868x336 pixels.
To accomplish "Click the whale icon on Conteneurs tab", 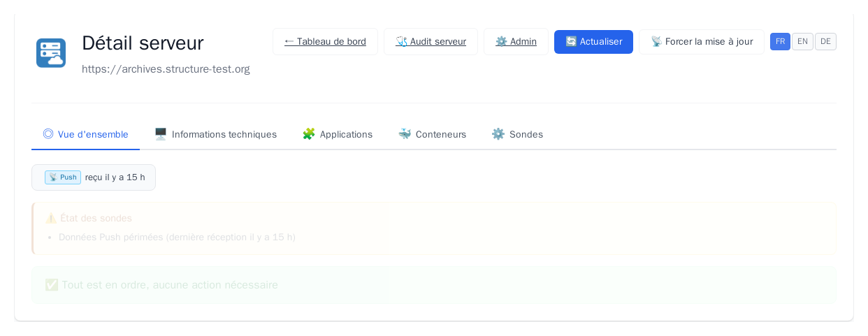I will 405,134.
